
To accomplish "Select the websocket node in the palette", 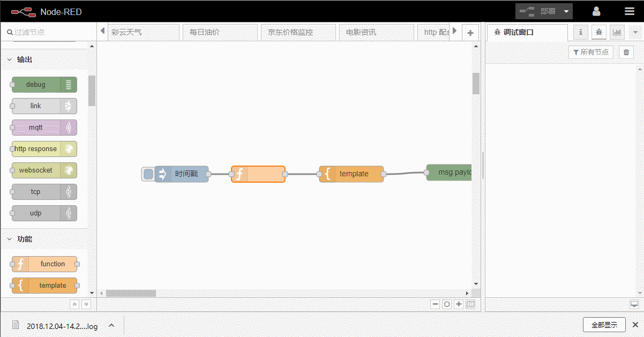I will [x=43, y=170].
